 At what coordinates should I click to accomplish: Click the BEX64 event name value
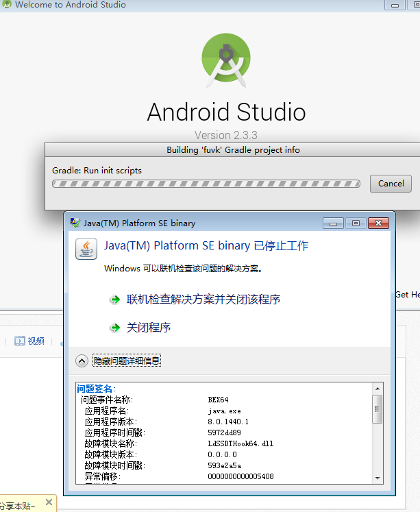point(218,400)
